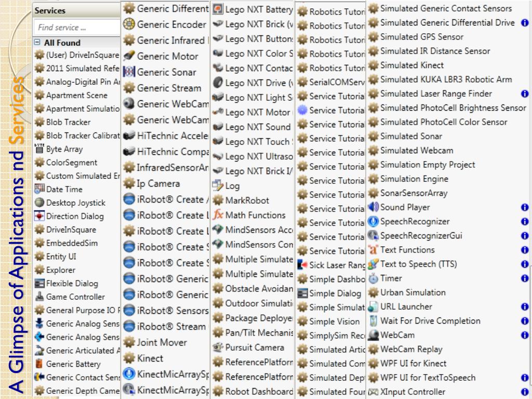
Task: Select the Generic Motor icon
Action: [129, 56]
